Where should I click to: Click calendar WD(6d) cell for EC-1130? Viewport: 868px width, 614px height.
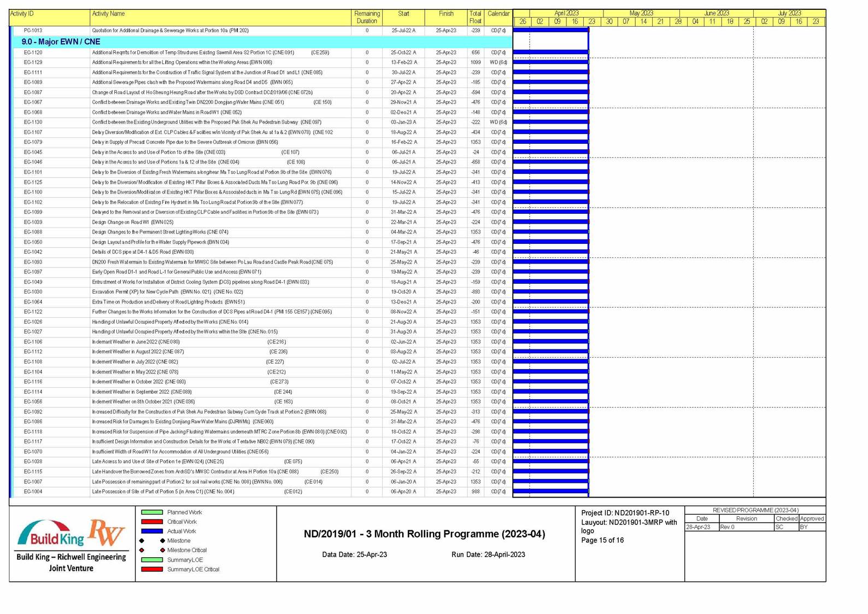(498, 122)
